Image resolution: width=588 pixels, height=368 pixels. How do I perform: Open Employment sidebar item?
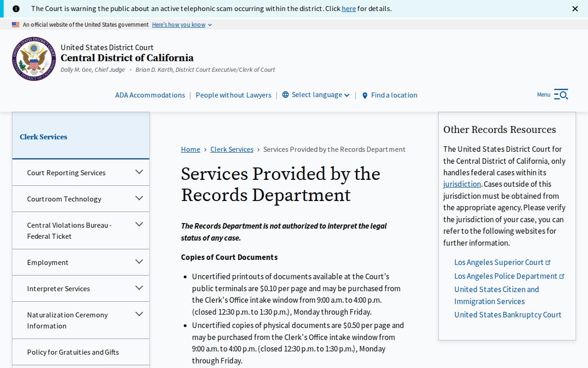pyautogui.click(x=48, y=263)
